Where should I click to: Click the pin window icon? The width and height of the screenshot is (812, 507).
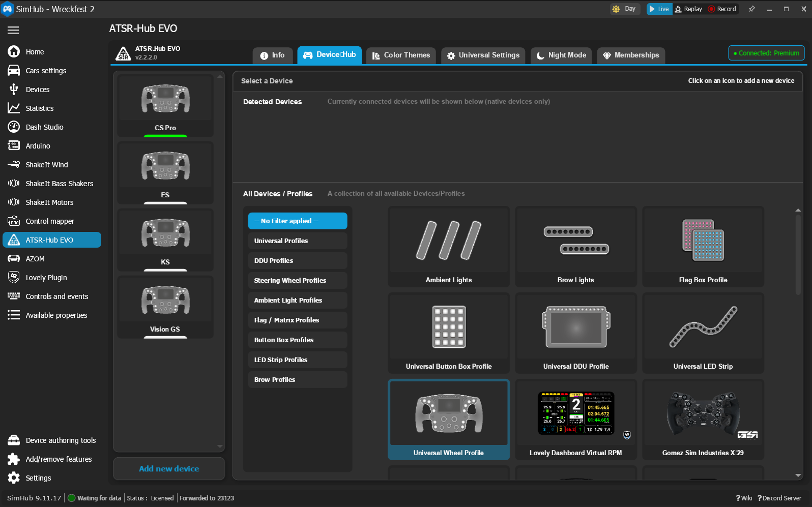click(751, 9)
